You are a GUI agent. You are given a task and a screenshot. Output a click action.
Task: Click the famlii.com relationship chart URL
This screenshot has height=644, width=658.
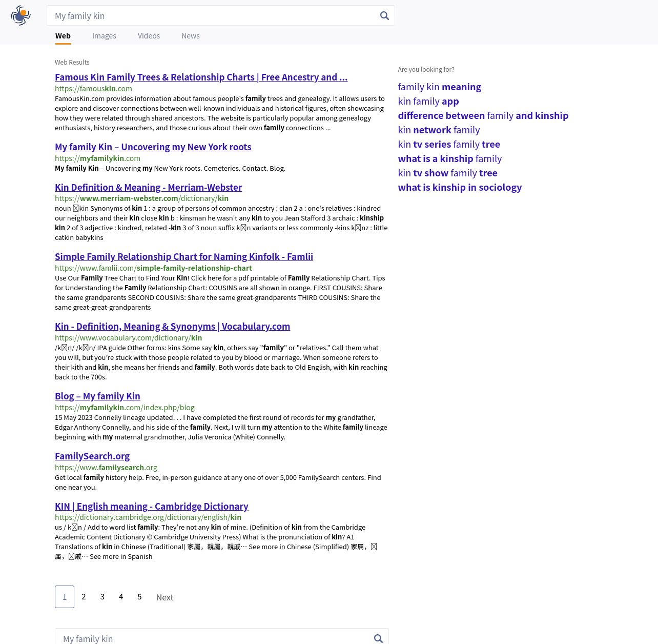coord(153,268)
